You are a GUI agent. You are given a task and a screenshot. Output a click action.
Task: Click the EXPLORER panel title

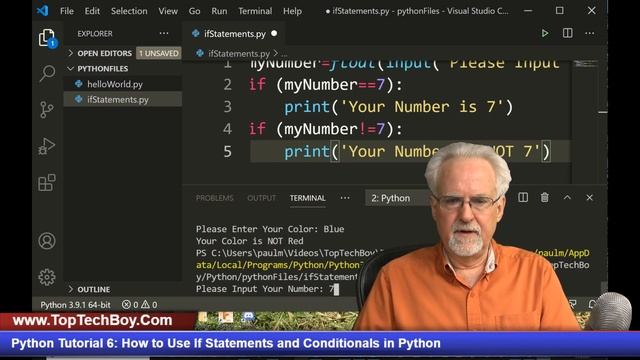(x=95, y=33)
